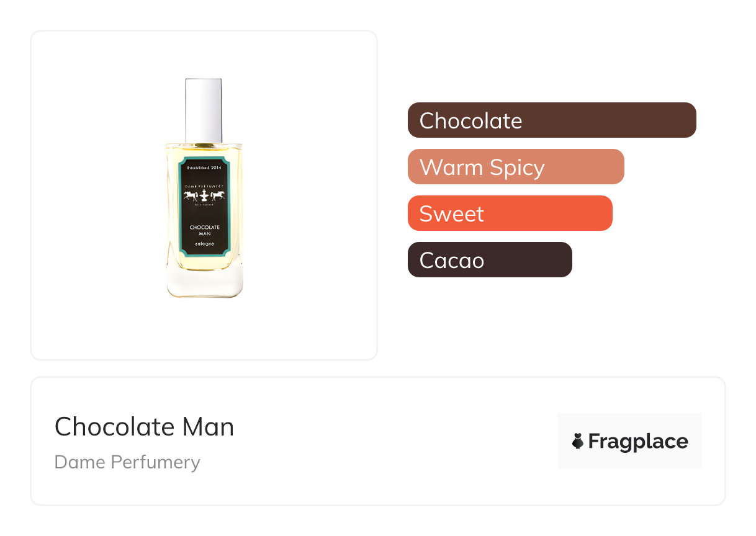
Task: Click the 'Dame Perfumery' text on bottle label
Action: pos(204,185)
